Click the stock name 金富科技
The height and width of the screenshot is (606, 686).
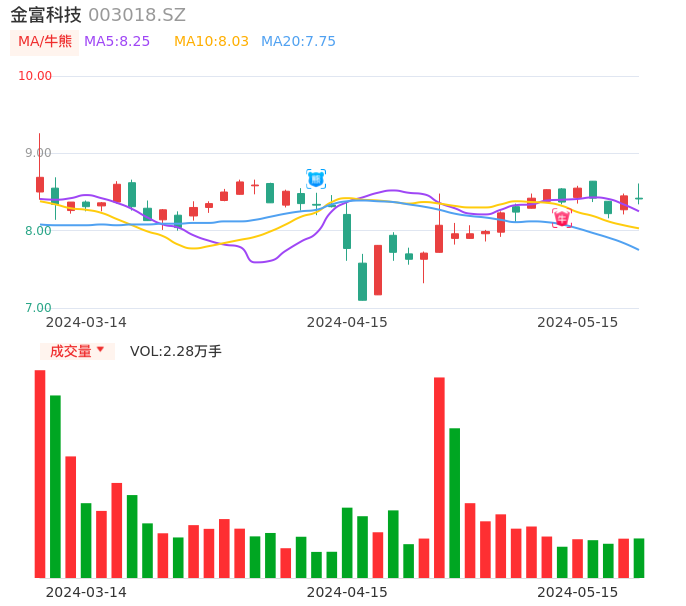point(46,15)
